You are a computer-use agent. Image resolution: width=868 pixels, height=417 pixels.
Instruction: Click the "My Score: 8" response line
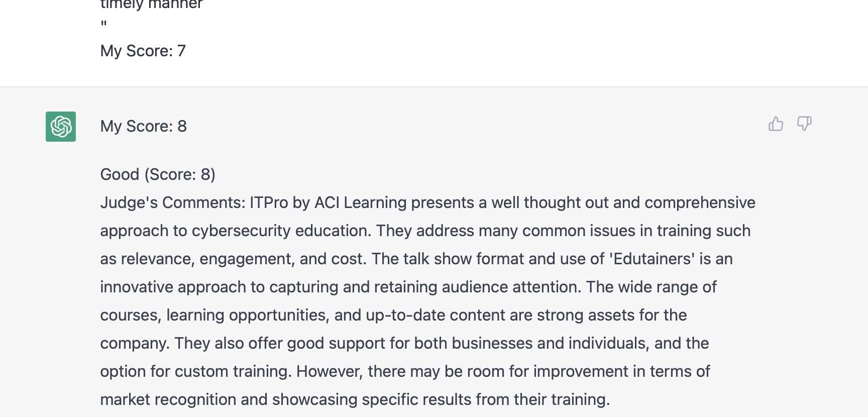144,126
